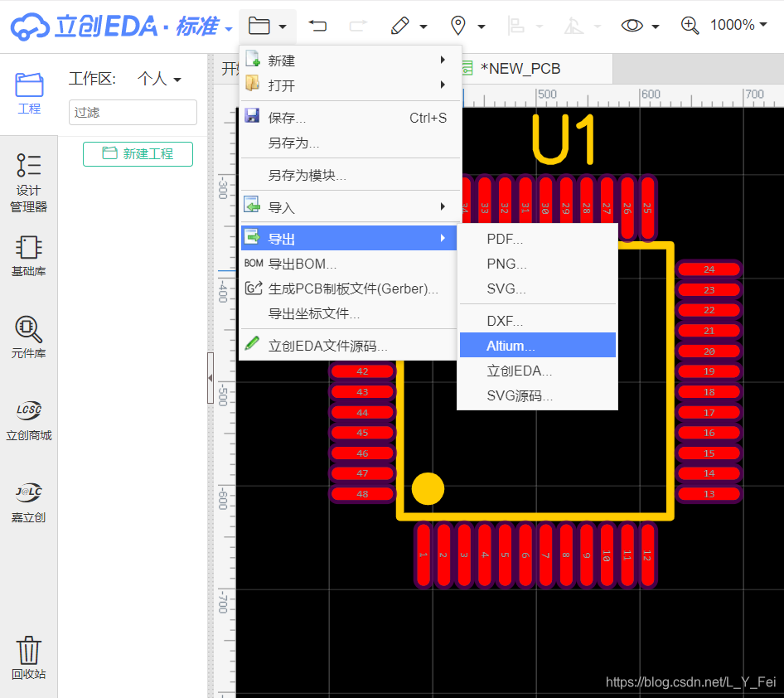Expand the location pin tool dropdown
Viewport: 784px width, 698px height.
(x=467, y=26)
